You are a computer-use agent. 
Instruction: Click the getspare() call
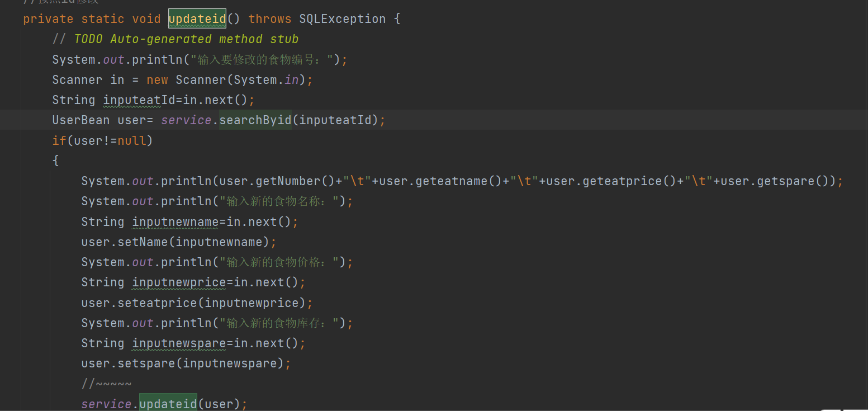pyautogui.click(x=793, y=181)
